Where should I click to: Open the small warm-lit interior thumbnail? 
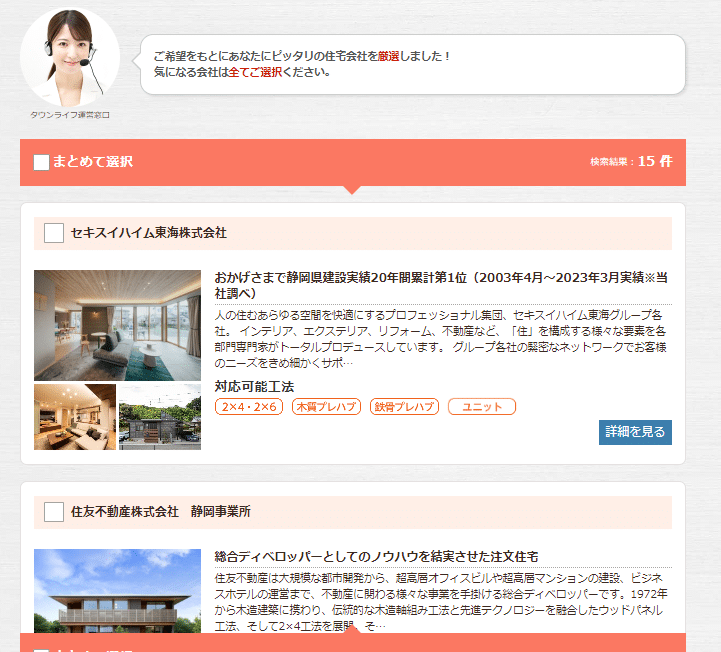coord(75,417)
